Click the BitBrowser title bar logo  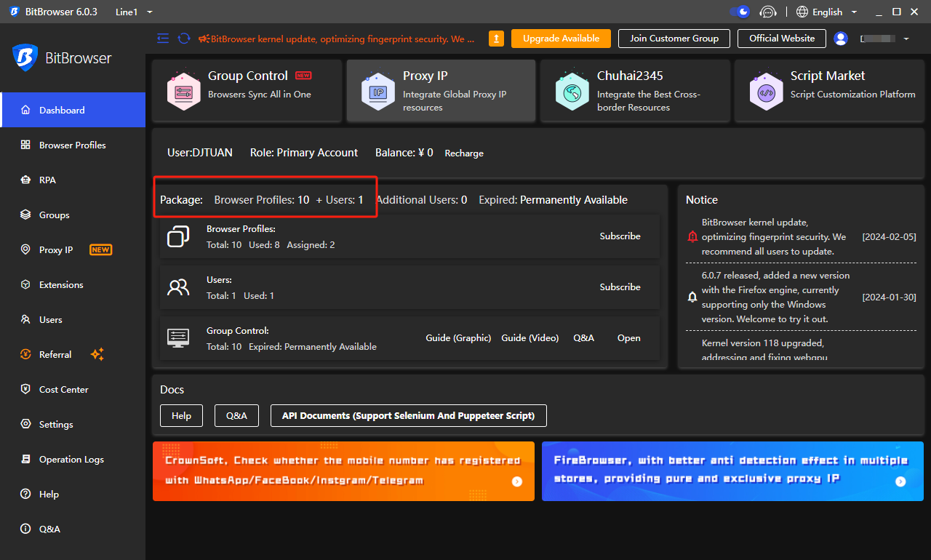(15, 12)
